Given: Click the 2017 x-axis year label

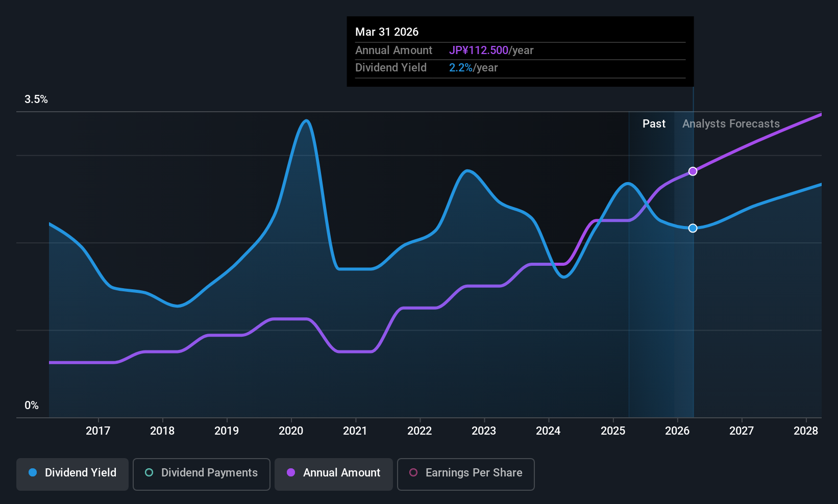Looking at the screenshot, I should tap(98, 431).
